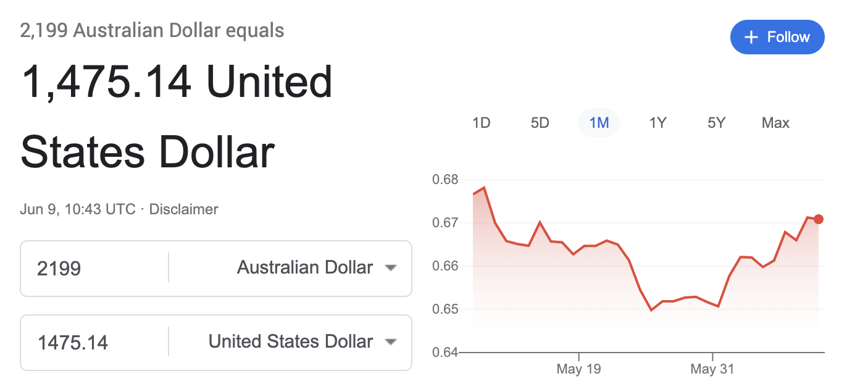
Task: Select the Max time range
Action: 775,123
